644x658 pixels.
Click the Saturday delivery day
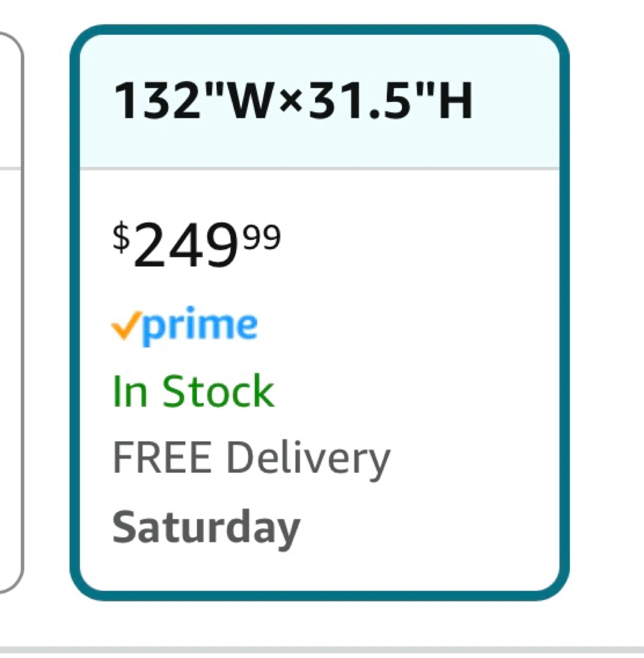206,527
